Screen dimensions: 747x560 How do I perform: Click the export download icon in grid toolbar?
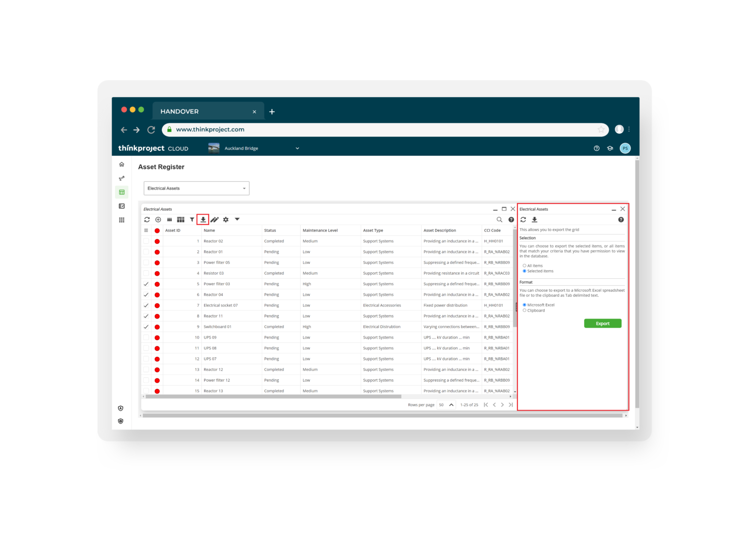(203, 220)
